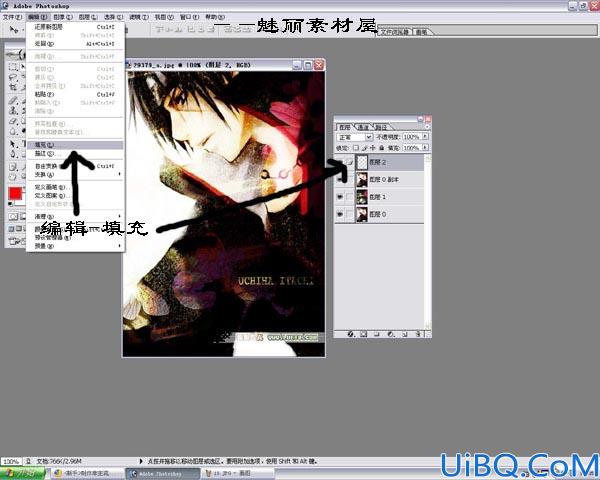Screen dimensions: 600x480
Task: Click the Windows Start button
Action: tap(22, 473)
